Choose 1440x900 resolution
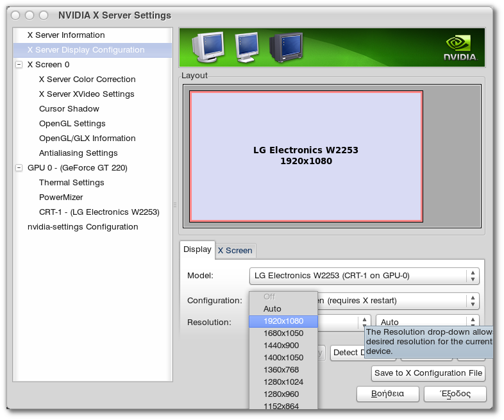Screen dimensions: 504x420 (x=283, y=346)
